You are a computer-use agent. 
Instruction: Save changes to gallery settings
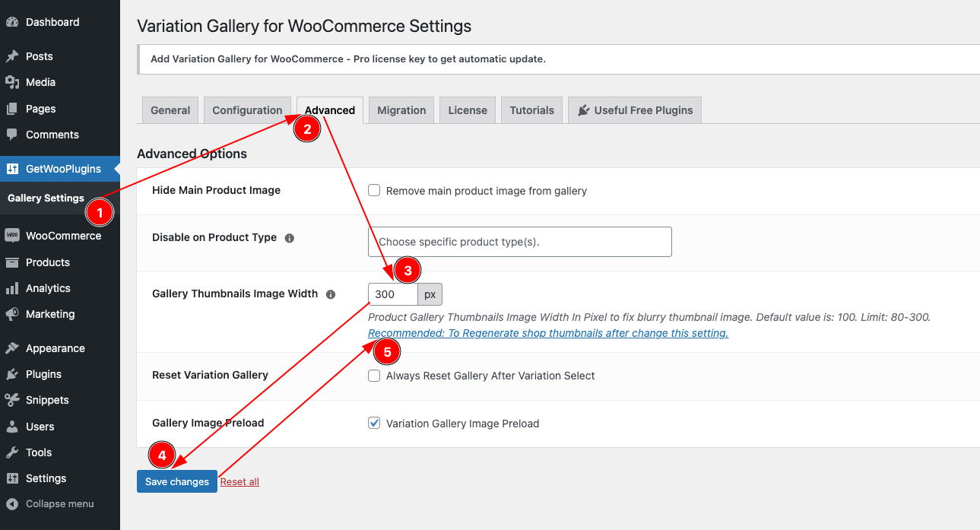(177, 481)
